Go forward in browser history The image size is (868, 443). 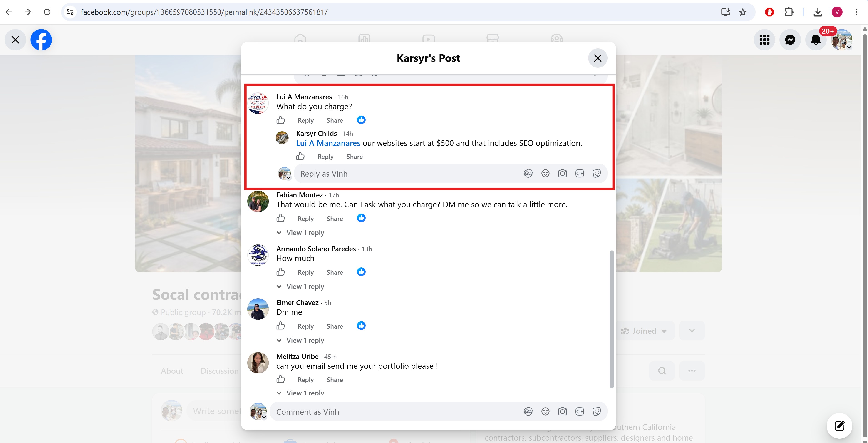click(28, 12)
